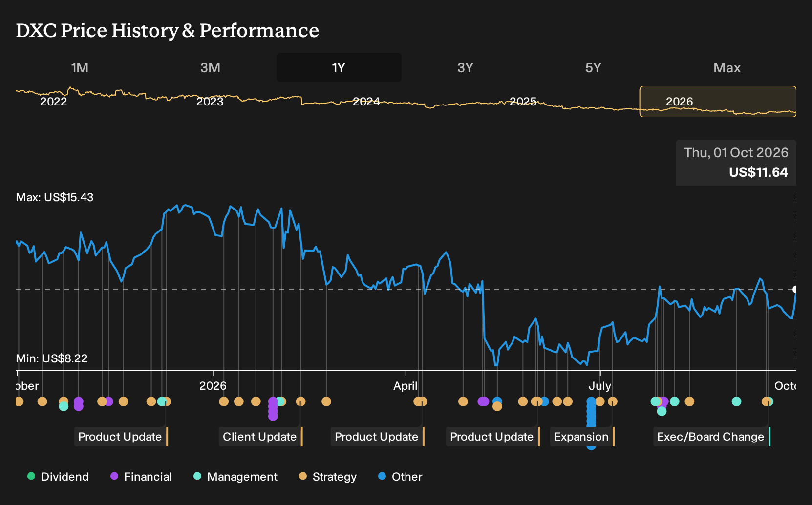Click the purple Financial dot stack above Client Update
Image resolution: width=812 pixels, height=505 pixels.
273,408
